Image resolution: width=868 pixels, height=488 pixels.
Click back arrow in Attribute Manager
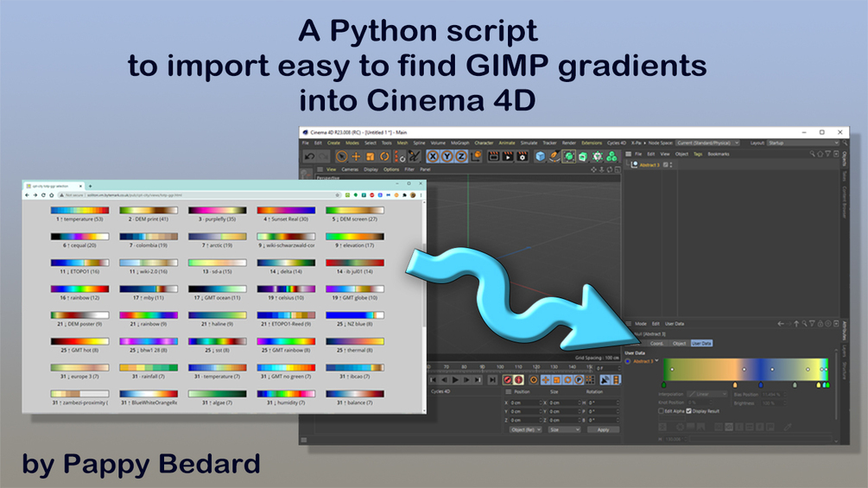point(781,324)
